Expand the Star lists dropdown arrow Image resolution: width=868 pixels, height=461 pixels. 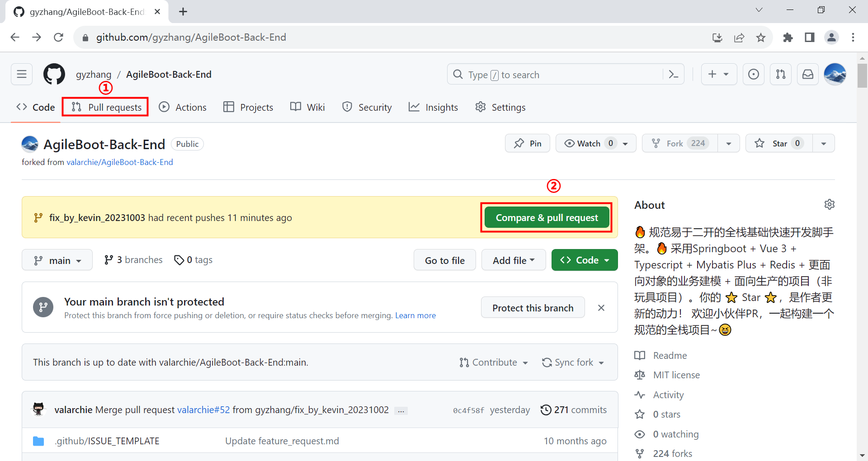824,143
